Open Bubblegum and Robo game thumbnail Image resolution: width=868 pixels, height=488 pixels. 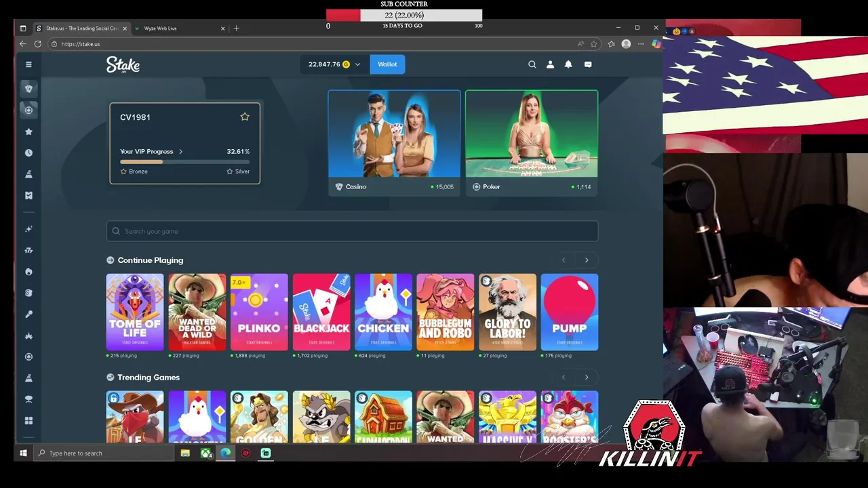tap(446, 312)
